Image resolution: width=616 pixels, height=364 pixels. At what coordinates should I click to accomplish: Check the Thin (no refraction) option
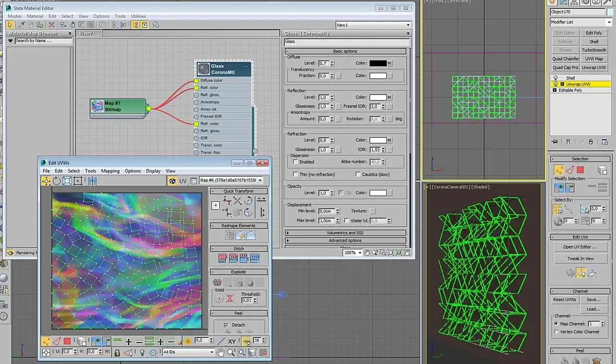point(295,174)
